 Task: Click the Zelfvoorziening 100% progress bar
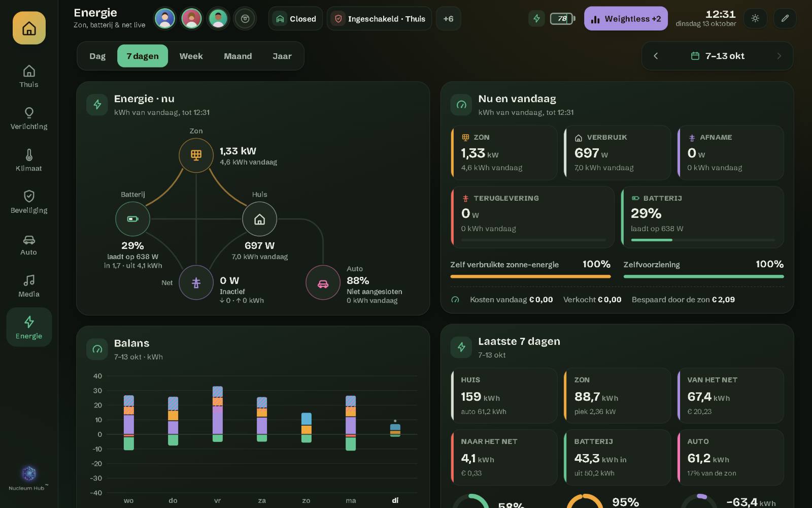pyautogui.click(x=703, y=276)
